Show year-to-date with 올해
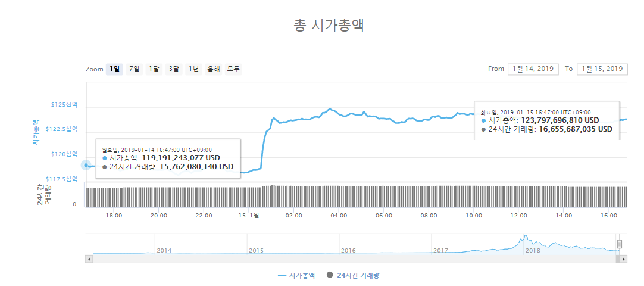Screen dimensions: 644x286 pos(214,69)
